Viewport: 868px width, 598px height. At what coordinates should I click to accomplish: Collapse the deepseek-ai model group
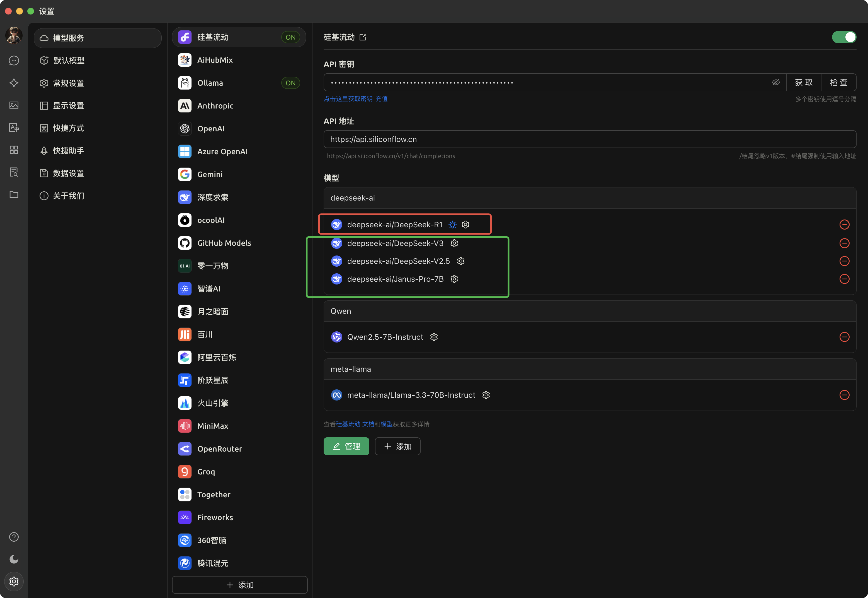590,198
